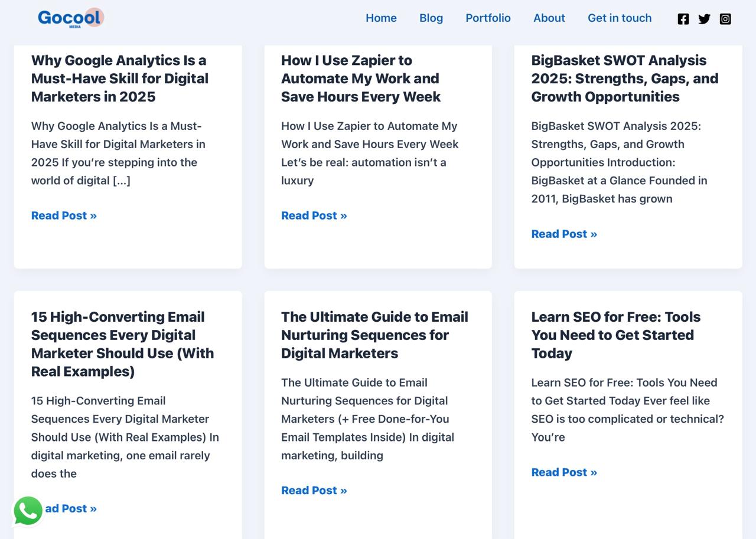Screen dimensions: 756x539
Task: Open the 15 High-Converting Email Sequences title
Action: pos(122,344)
